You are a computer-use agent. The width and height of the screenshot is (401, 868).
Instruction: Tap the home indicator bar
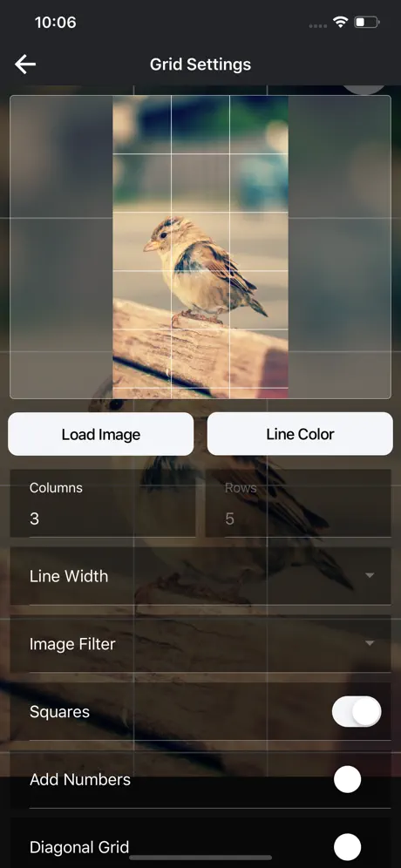200,858
